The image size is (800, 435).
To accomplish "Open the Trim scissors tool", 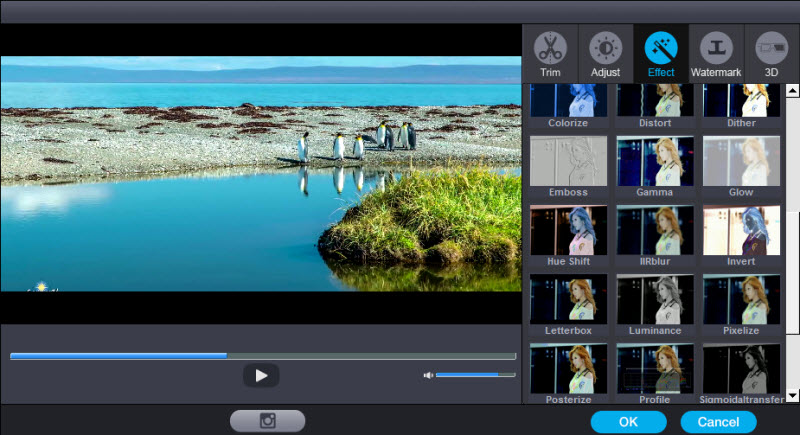I will pos(550,53).
